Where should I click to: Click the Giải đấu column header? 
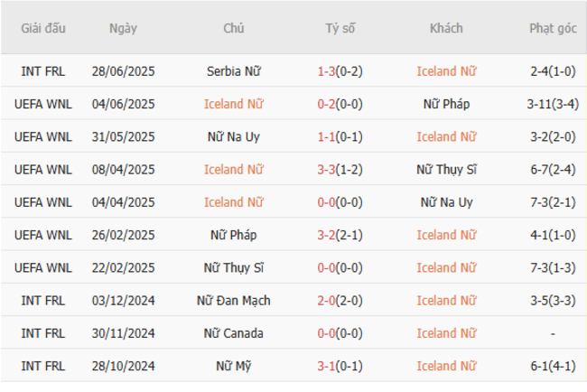(x=44, y=28)
